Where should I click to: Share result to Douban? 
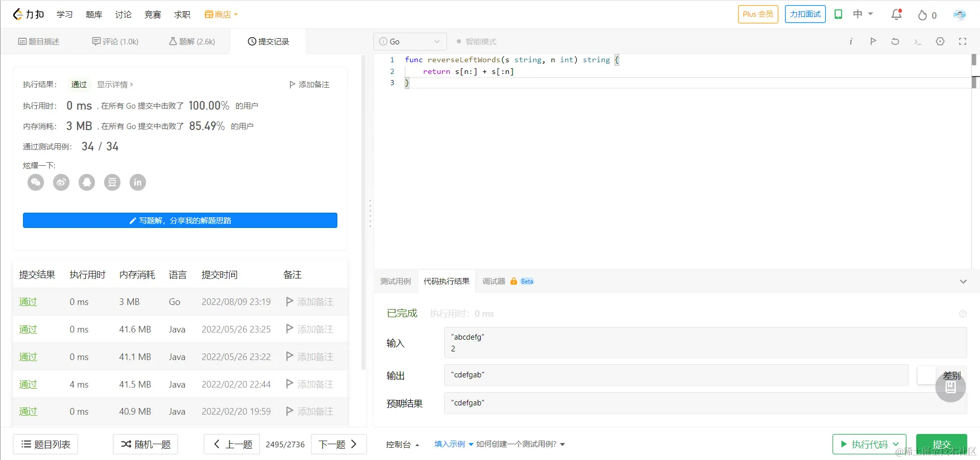(112, 182)
